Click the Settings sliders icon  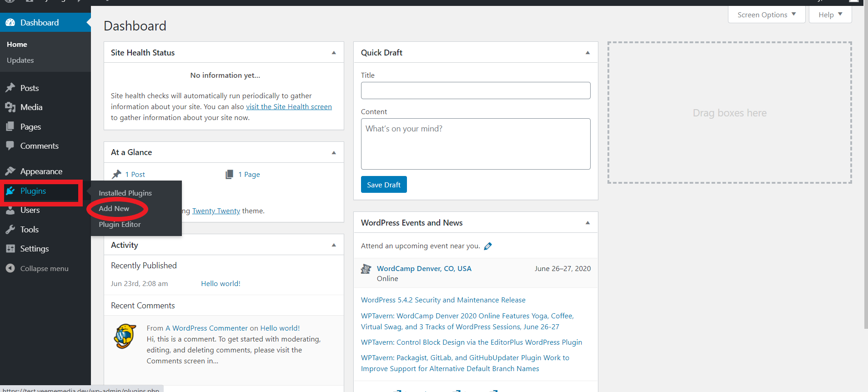[x=10, y=248]
